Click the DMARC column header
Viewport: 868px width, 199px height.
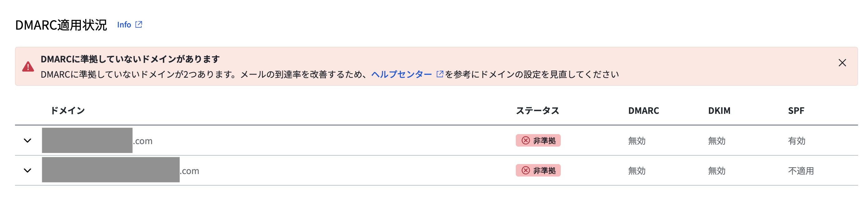[643, 110]
